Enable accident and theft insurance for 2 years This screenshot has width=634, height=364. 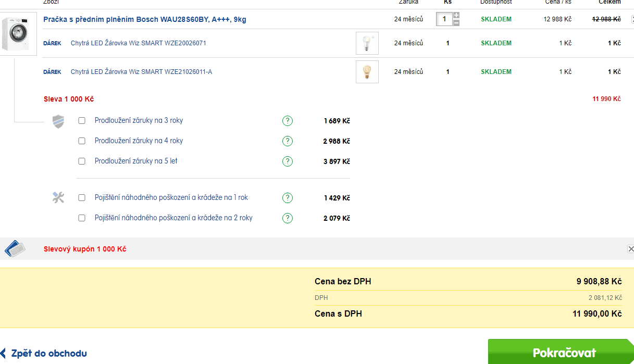[x=82, y=218]
